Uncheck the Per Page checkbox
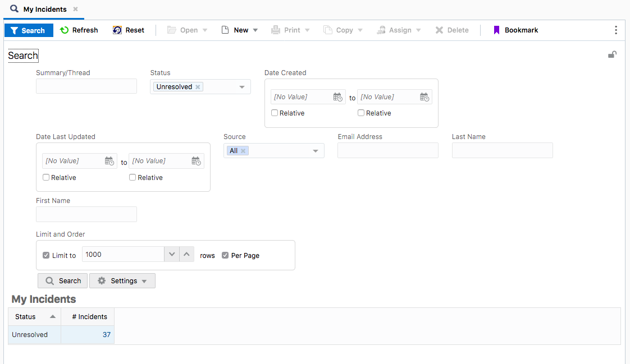Viewport: 630px width, 364px height. (x=225, y=255)
